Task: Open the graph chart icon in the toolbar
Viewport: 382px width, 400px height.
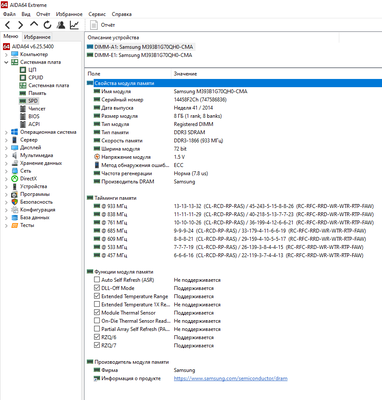Action: (74, 25)
